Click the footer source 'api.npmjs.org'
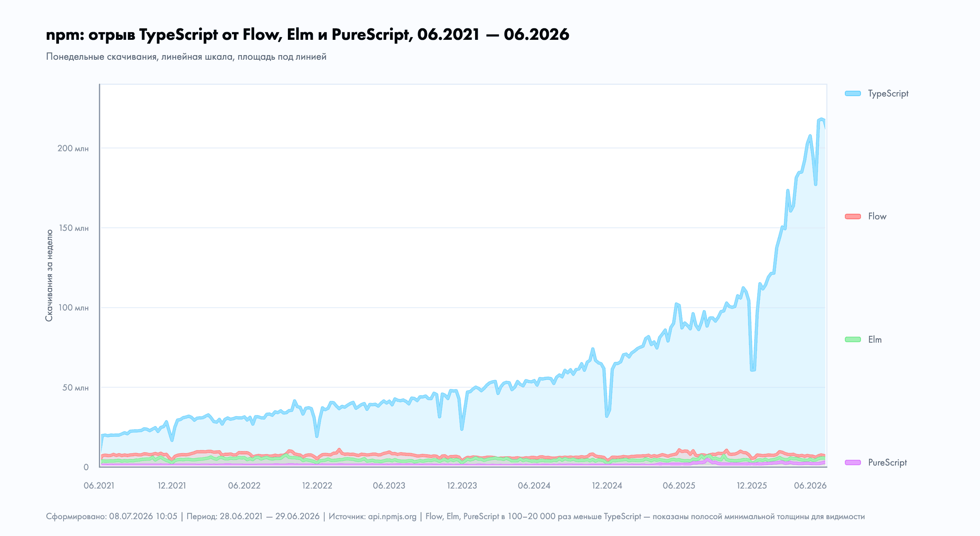 pos(392,516)
